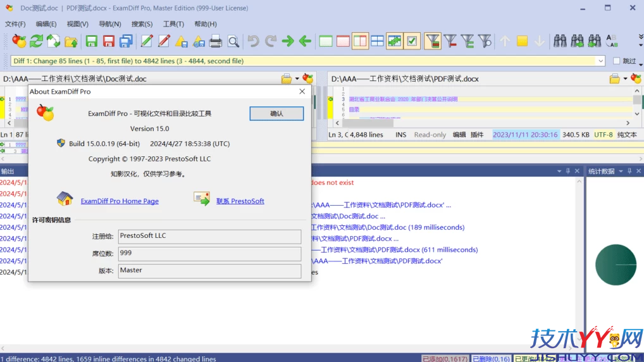Click the 编辑 status bar label
Viewport: 644px width, 362px height.
(x=459, y=134)
